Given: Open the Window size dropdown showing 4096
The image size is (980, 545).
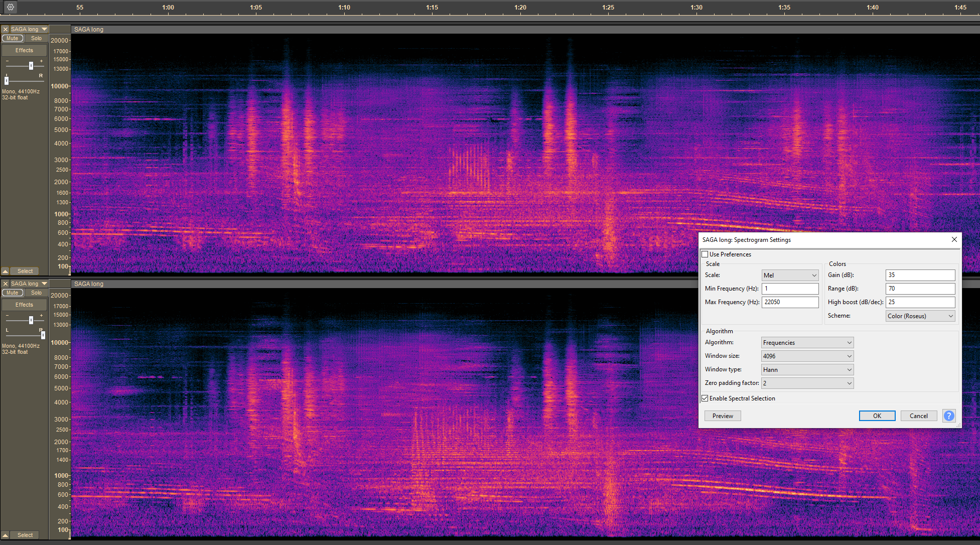Looking at the screenshot, I should coord(807,356).
